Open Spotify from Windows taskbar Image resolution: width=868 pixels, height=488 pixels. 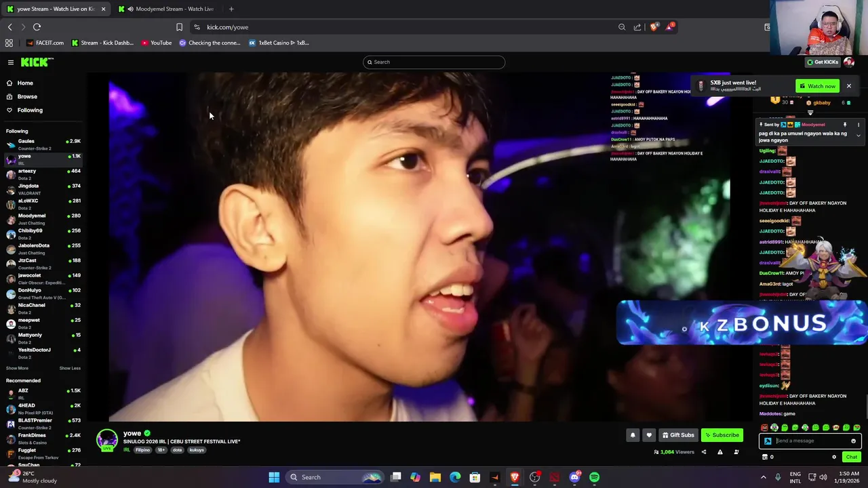(x=594, y=477)
